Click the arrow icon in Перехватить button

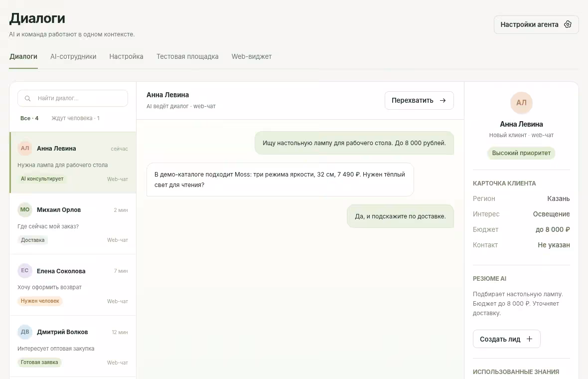click(443, 101)
